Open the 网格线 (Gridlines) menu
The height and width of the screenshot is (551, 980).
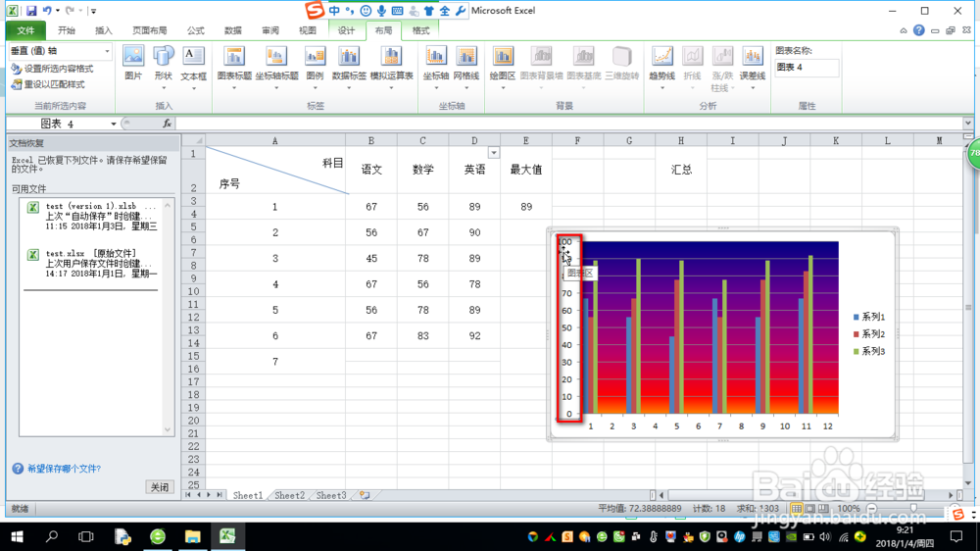(x=466, y=67)
